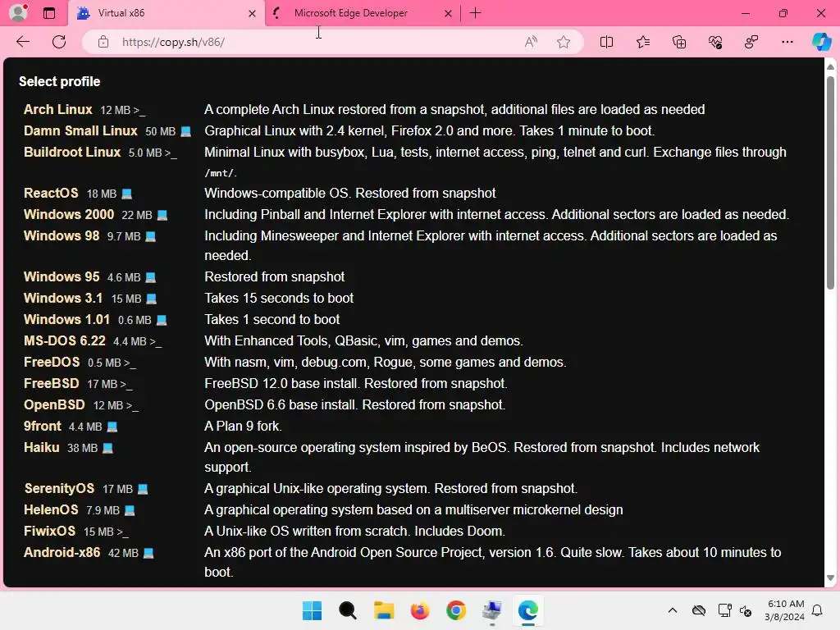840x630 pixels.
Task: Start the FreeDOS profile
Action: pos(52,362)
